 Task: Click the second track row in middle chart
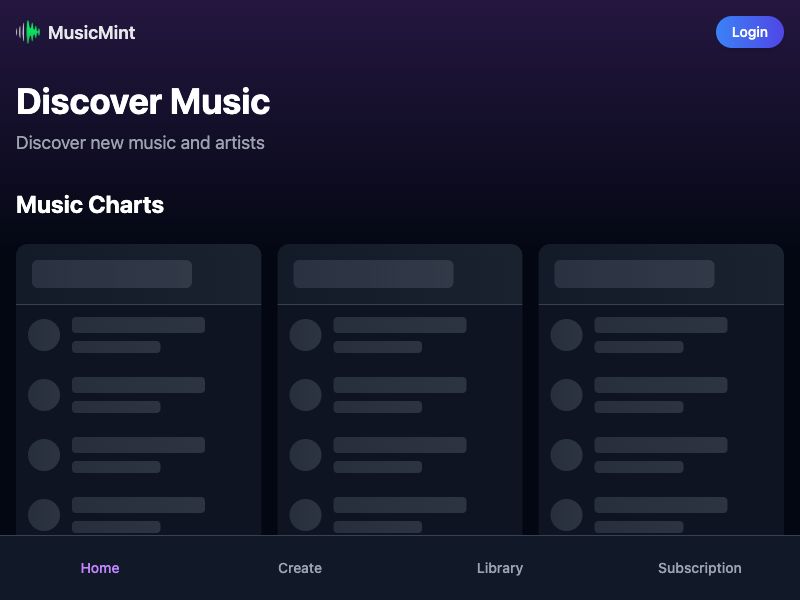pos(400,395)
